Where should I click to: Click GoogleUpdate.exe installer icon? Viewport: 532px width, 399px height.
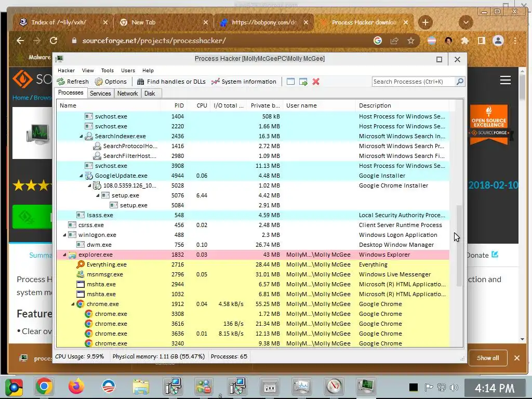tap(89, 176)
